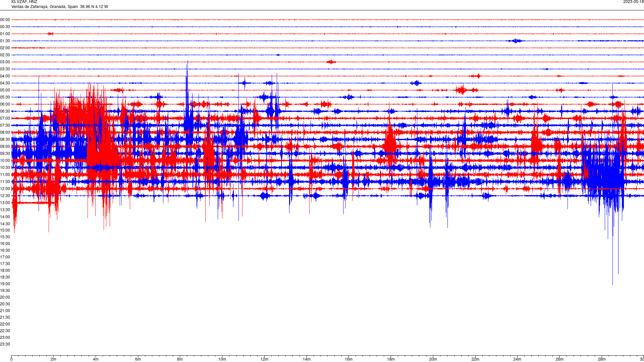This screenshot has width=644, height=362.
Task: Select the 18:00 time row label
Action: (5, 270)
